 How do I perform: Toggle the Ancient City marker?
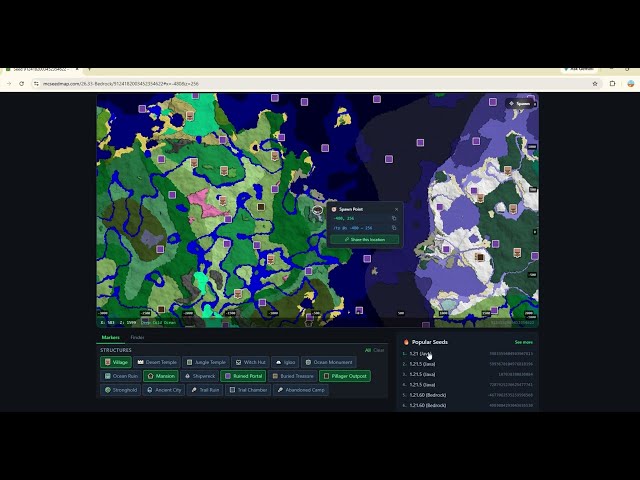(x=164, y=390)
